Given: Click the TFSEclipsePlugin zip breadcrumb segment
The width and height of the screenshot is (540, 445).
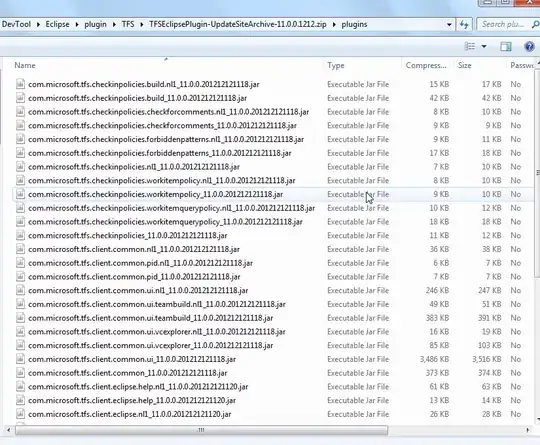Looking at the screenshot, I should pos(238,24).
